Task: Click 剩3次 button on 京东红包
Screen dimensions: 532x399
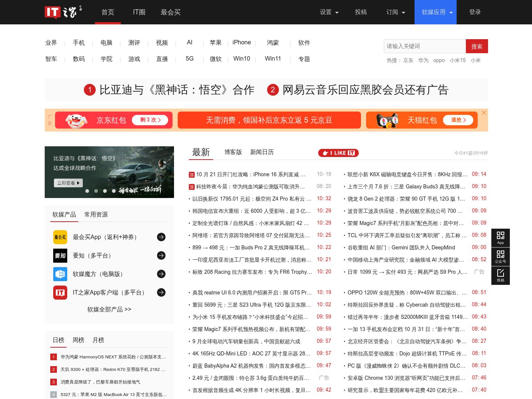Action: pyautogui.click(x=150, y=120)
